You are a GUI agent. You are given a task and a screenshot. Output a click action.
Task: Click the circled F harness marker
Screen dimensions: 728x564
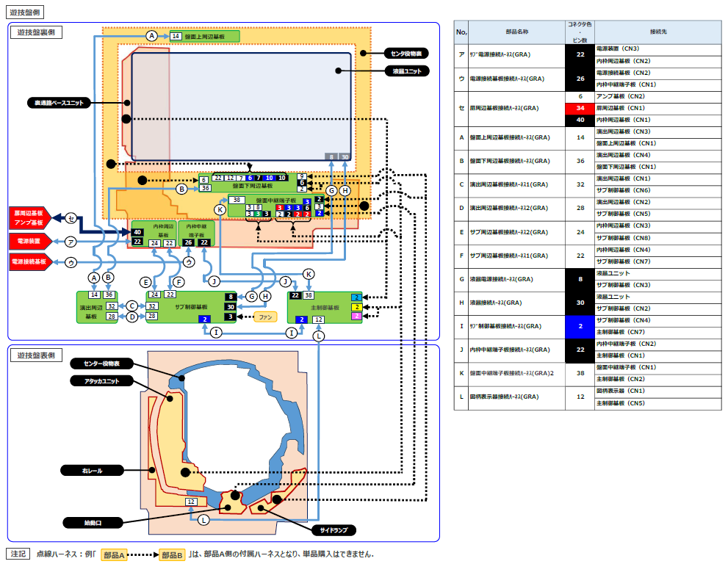179,282
